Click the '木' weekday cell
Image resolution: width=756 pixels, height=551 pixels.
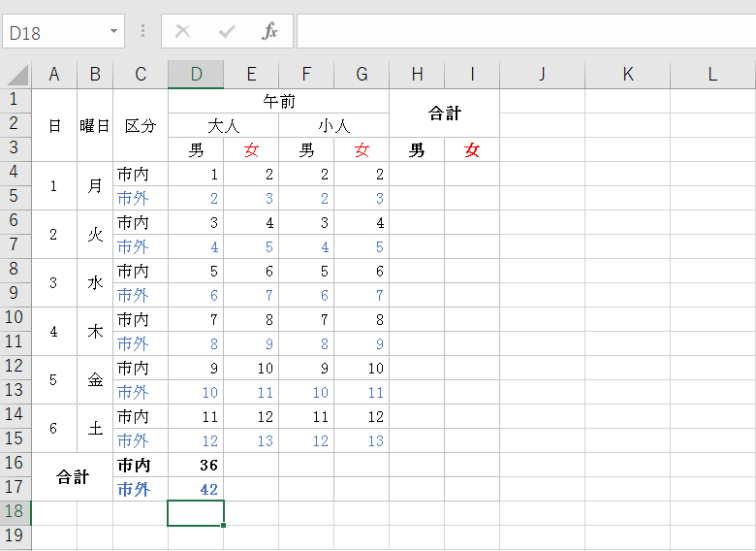(x=95, y=331)
